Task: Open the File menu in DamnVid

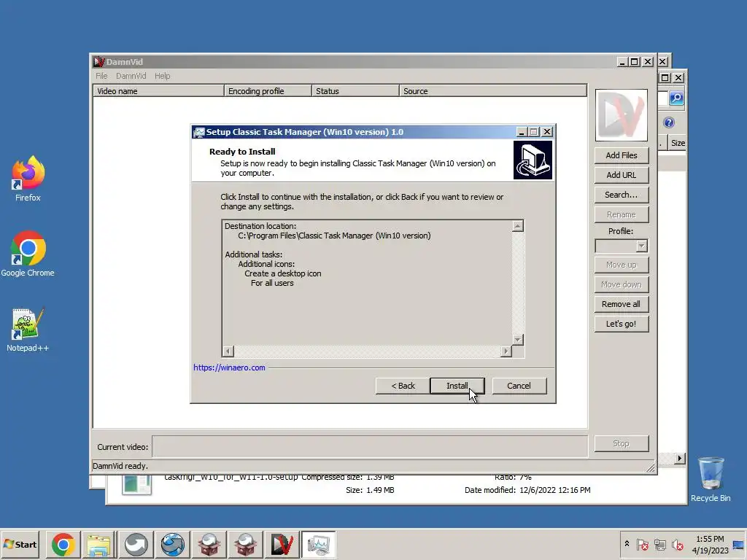Action: 101,76
